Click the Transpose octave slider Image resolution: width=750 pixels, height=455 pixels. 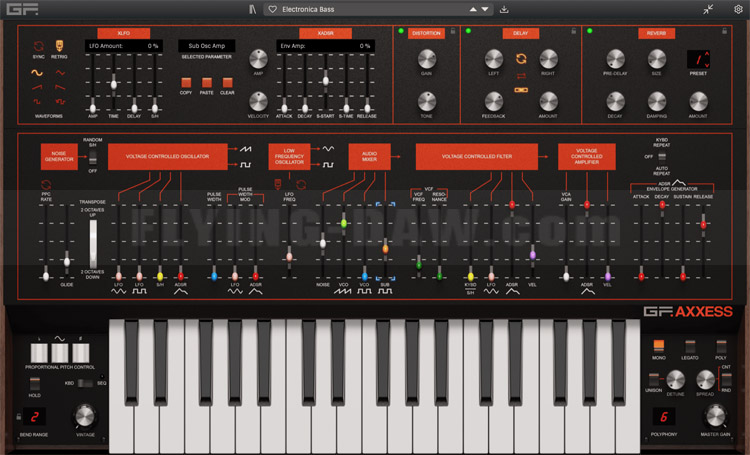[x=93, y=244]
